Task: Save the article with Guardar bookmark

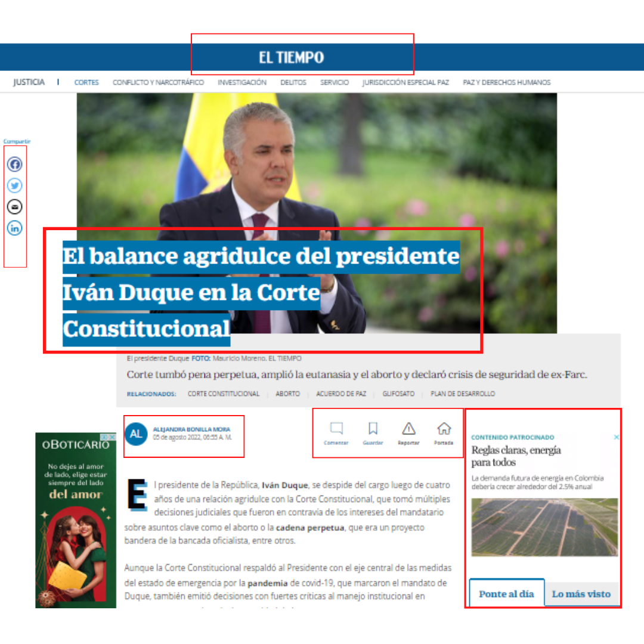Action: point(373,434)
